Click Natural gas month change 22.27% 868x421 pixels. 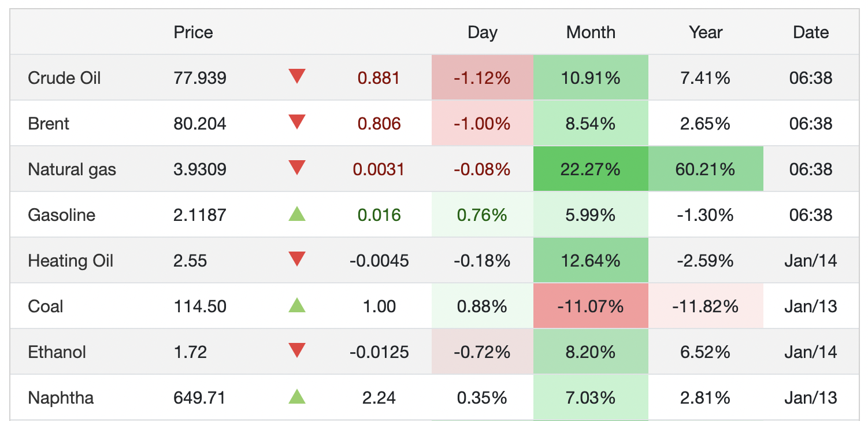(591, 169)
